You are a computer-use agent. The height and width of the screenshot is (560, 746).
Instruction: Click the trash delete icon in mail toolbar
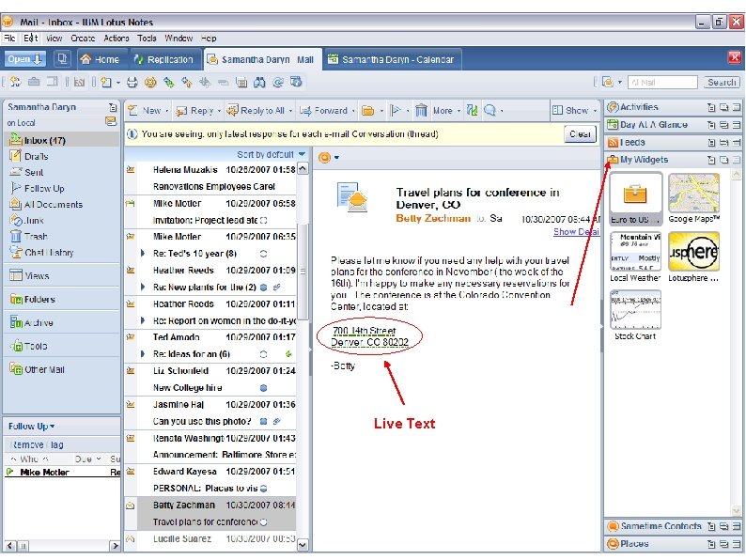[x=421, y=111]
